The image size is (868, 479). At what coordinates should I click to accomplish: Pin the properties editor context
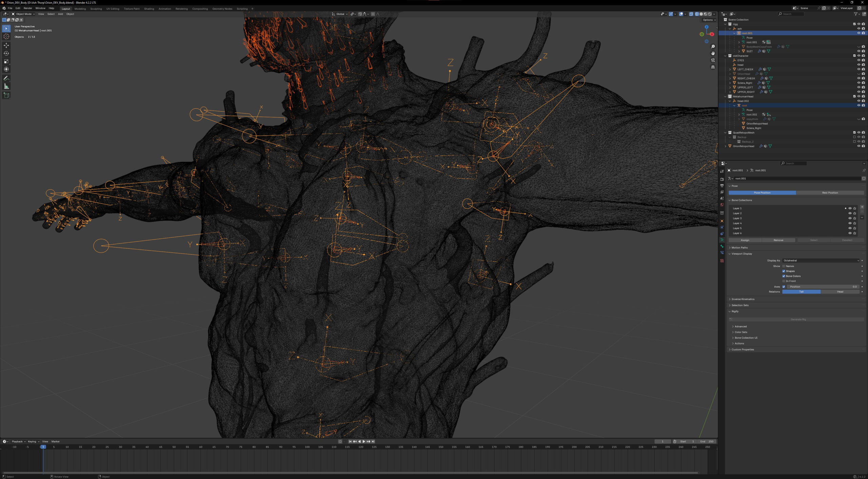(x=864, y=171)
